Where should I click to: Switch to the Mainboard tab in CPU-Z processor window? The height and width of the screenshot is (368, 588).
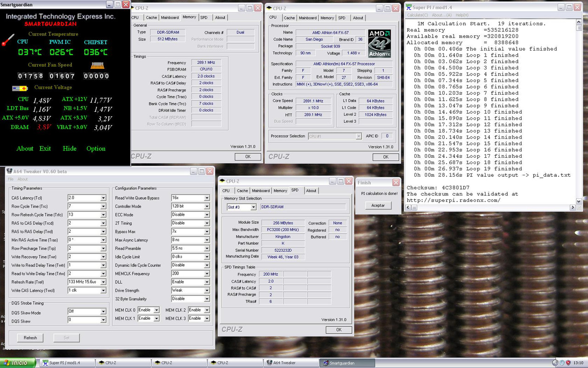[307, 18]
